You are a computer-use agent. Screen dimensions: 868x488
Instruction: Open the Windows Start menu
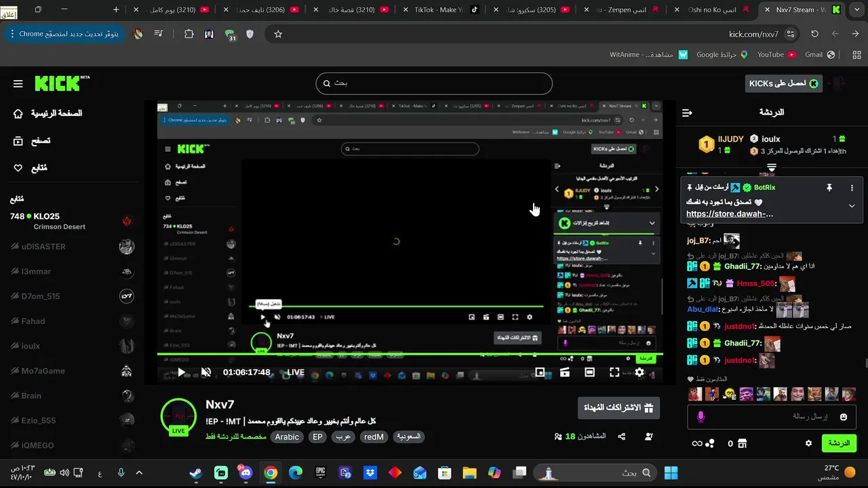671,473
